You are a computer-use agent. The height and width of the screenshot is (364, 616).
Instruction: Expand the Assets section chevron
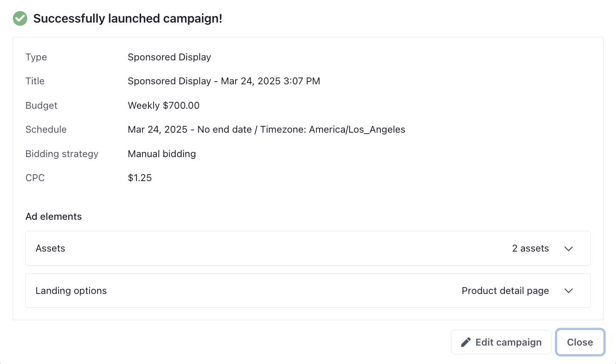coord(569,248)
